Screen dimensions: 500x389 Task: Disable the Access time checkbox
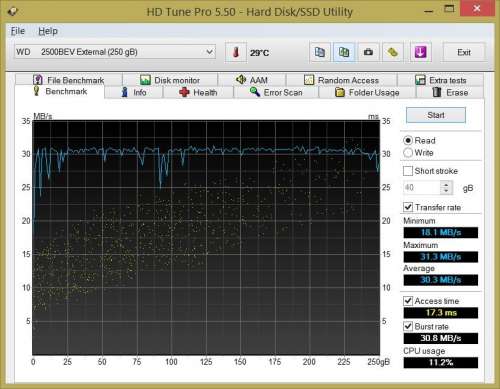coord(408,301)
